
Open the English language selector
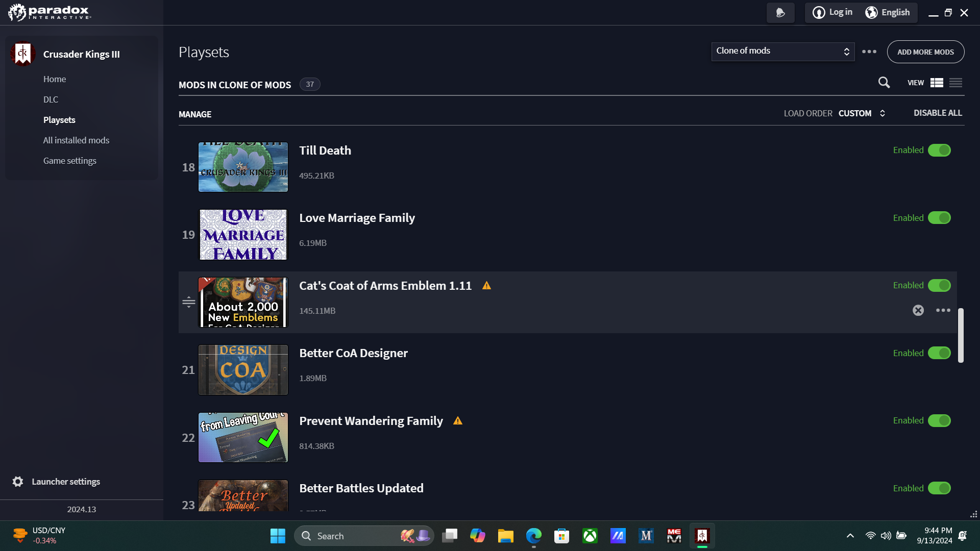click(888, 12)
